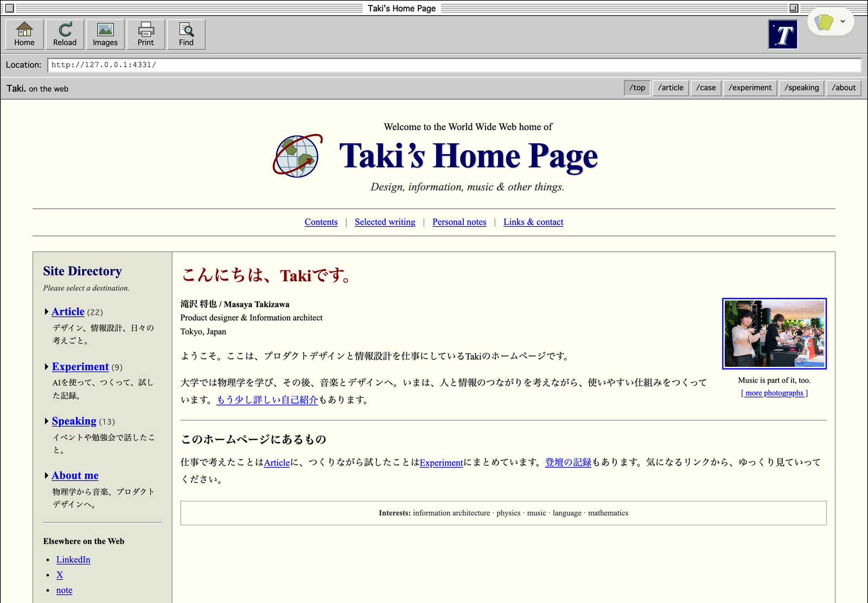The width and height of the screenshot is (868, 603).
Task: Click the blue T logo icon
Action: 783,35
